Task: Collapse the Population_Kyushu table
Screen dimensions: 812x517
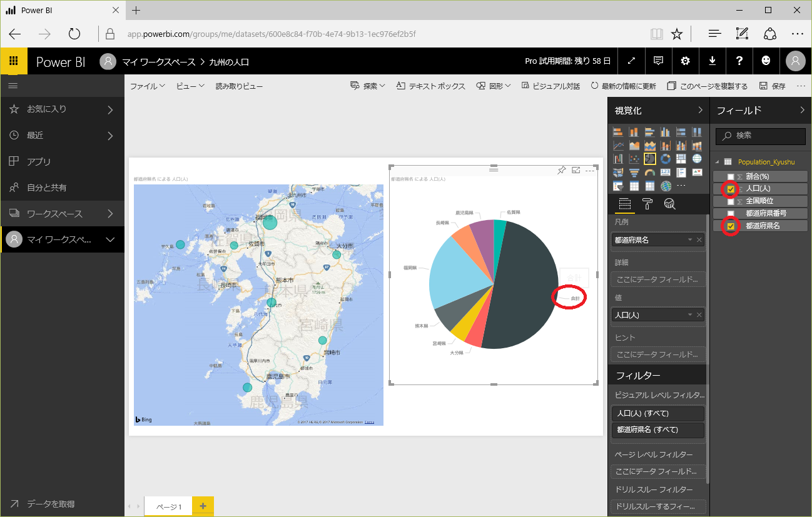Action: (x=716, y=161)
